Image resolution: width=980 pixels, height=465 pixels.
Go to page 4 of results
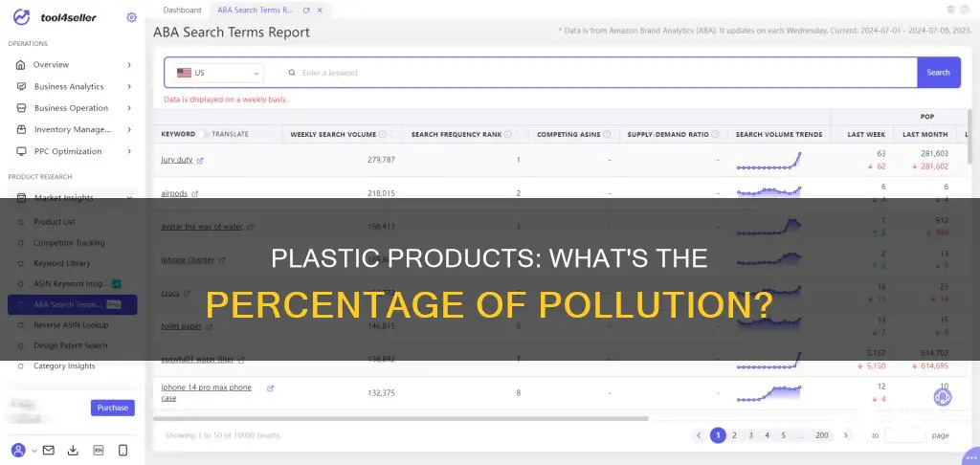point(767,435)
